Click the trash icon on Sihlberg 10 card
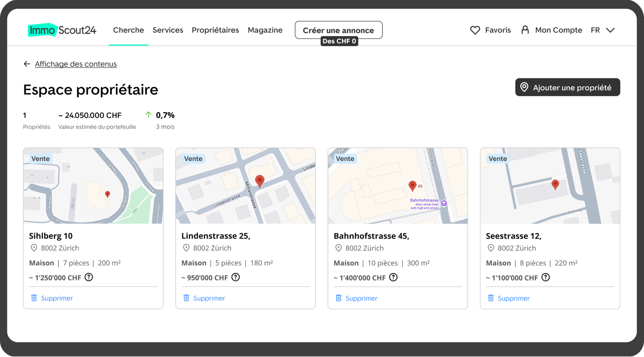This screenshot has width=644, height=357. (34, 298)
